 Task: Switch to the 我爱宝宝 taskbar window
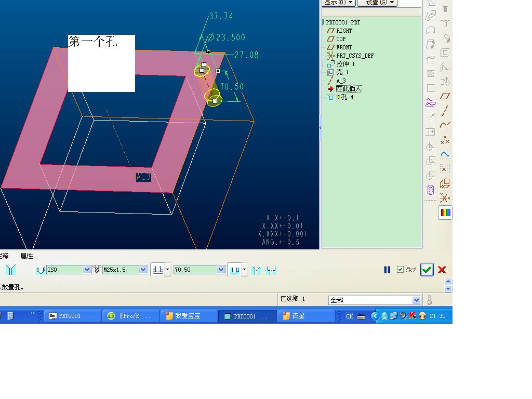pyautogui.click(x=189, y=316)
